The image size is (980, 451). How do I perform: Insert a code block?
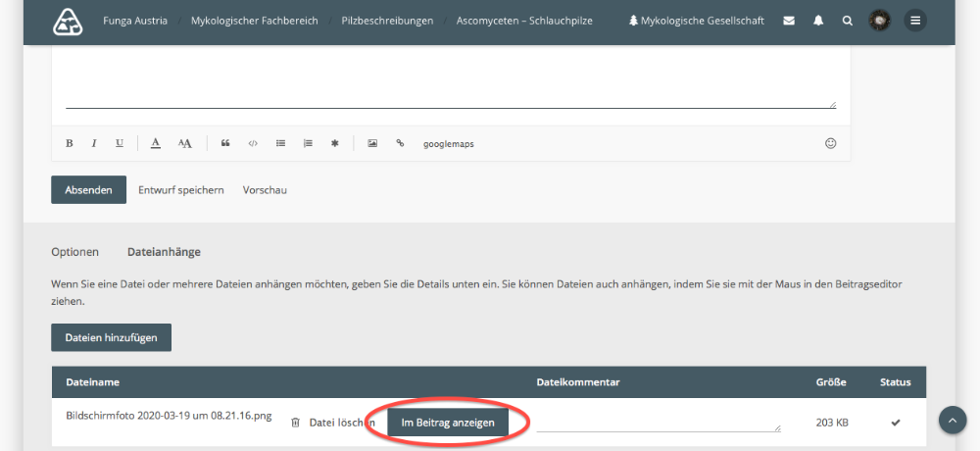click(253, 143)
